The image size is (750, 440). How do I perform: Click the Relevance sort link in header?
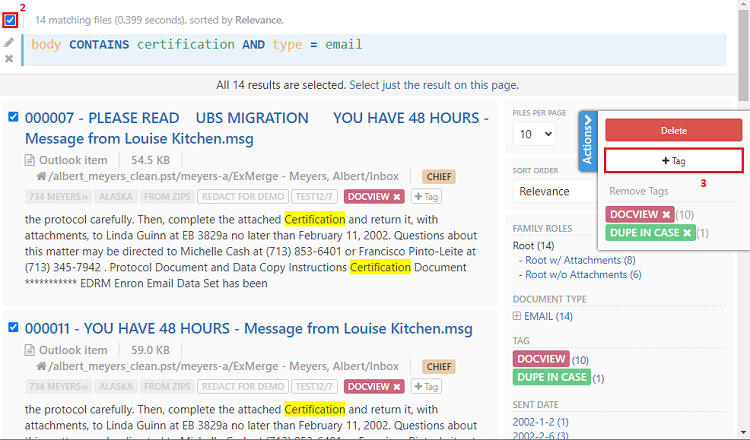[259, 20]
